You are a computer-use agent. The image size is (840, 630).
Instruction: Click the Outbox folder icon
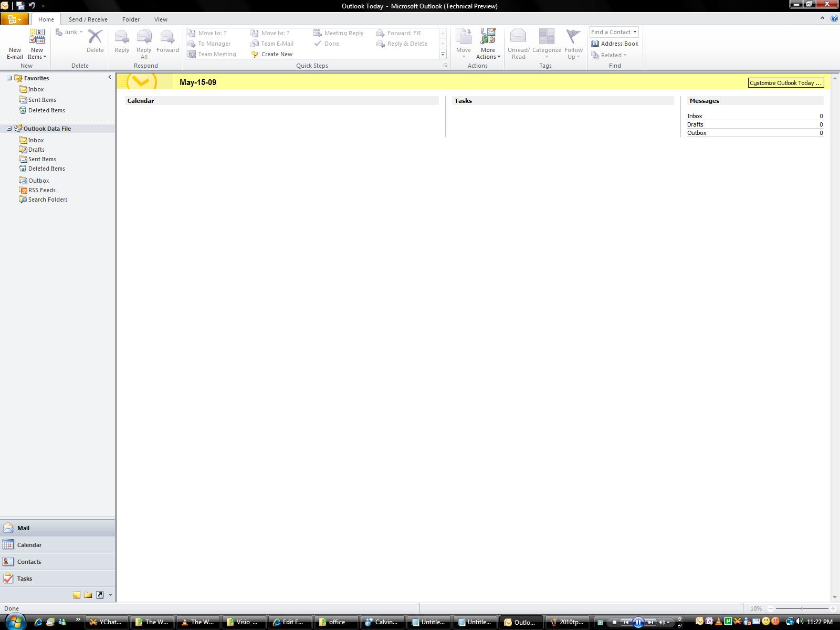(x=23, y=181)
